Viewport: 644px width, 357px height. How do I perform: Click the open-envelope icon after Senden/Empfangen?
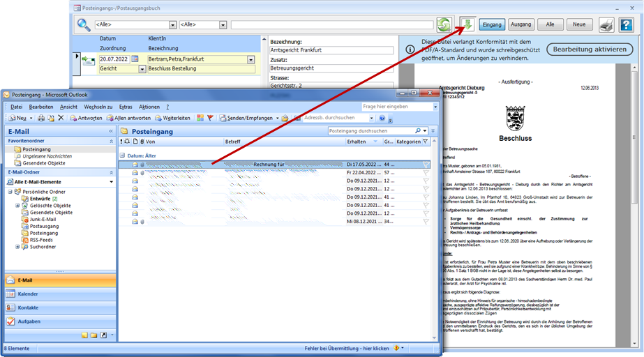pyautogui.click(x=285, y=118)
